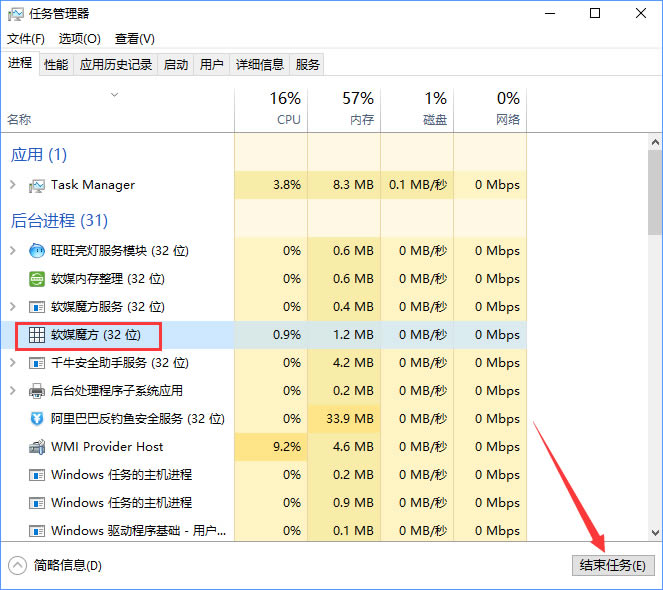Expand the Task Manager app row
This screenshot has height=590, width=663.
coord(12,185)
